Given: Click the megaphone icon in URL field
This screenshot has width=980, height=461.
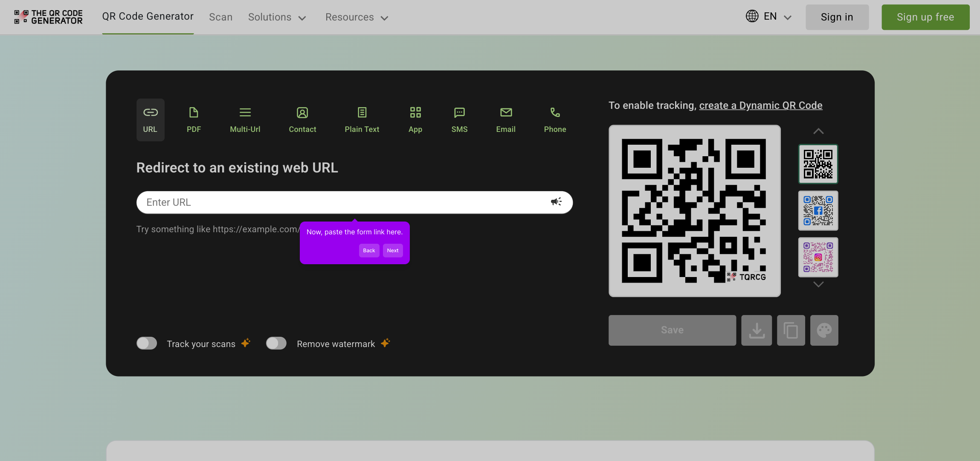Looking at the screenshot, I should (556, 201).
